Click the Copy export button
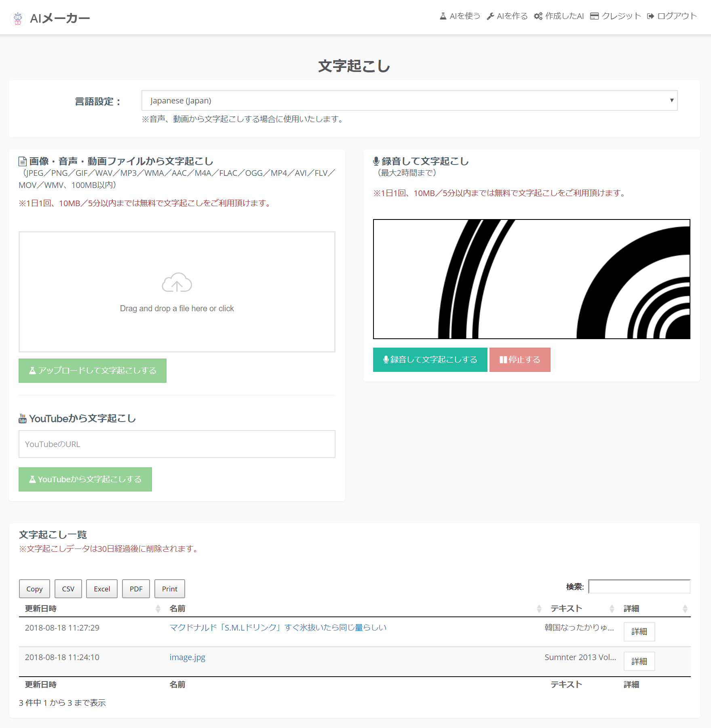This screenshot has width=711, height=728. coord(34,589)
